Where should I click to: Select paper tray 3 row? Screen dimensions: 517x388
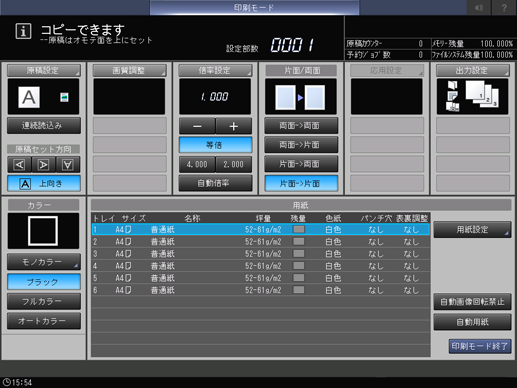[260, 254]
